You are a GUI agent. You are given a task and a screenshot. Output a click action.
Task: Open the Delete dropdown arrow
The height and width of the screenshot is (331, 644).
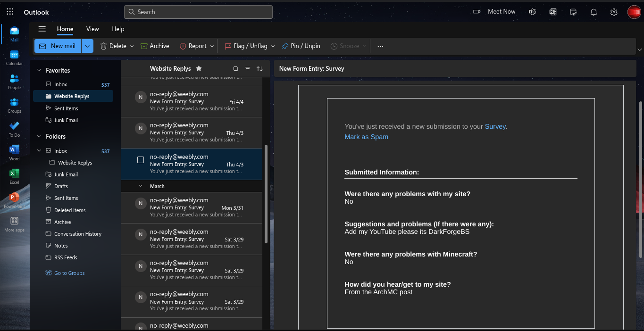tap(132, 46)
